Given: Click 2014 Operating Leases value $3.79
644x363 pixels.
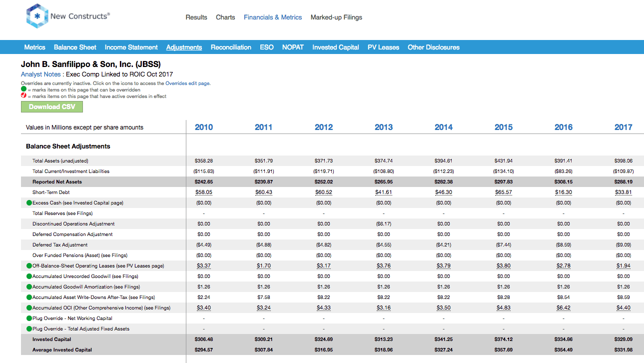Looking at the screenshot, I should [x=444, y=266].
